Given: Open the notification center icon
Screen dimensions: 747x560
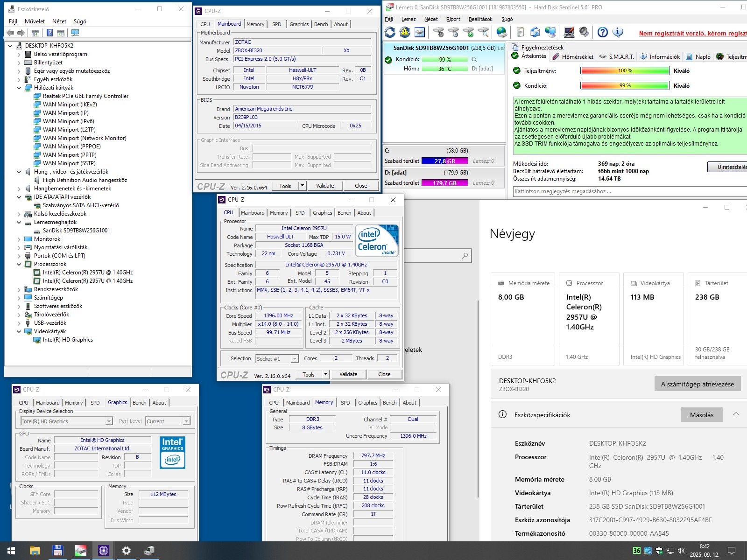Looking at the screenshot, I should pyautogui.click(x=732, y=551).
